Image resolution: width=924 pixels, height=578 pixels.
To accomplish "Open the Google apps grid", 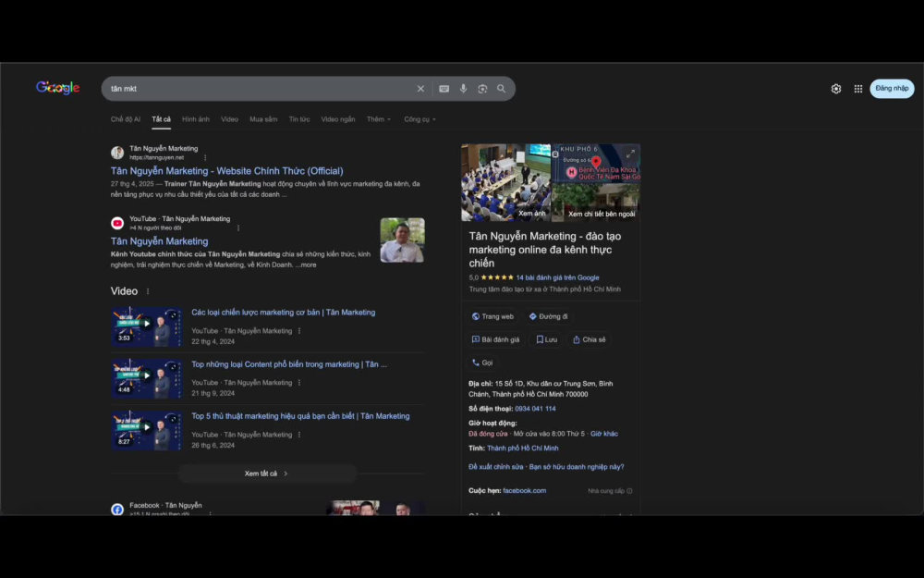I will pyautogui.click(x=858, y=89).
